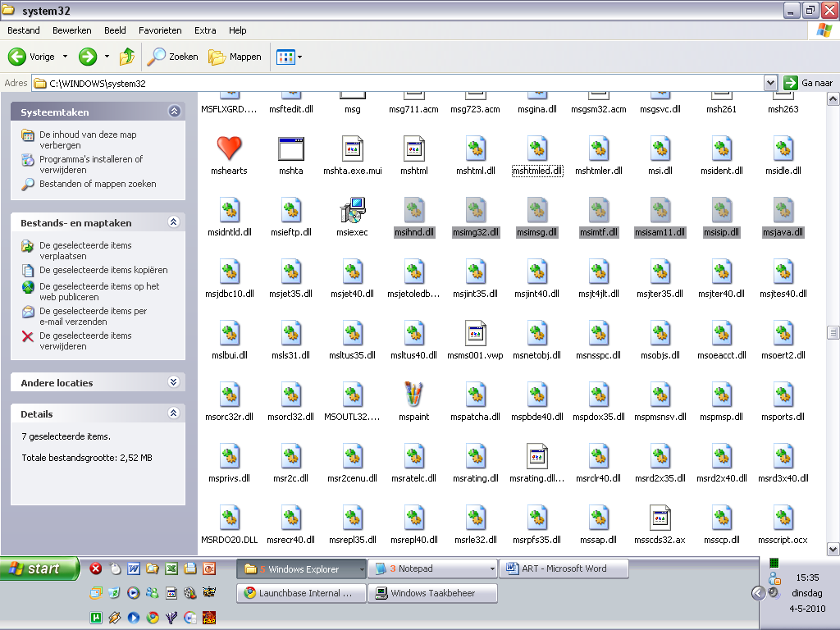
Task: Open the Favorieten menu
Action: click(160, 30)
